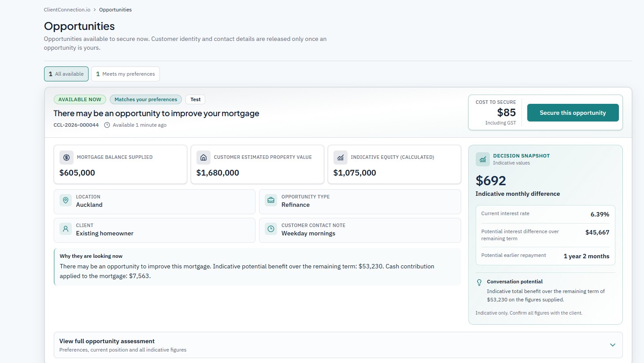Screen dimensions: 644x363
Task: Click the chart icon in Decision Snapshot header
Action: [x=482, y=159]
